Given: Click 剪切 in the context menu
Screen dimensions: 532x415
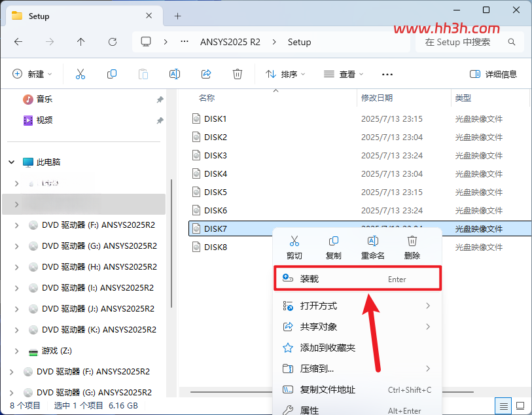Looking at the screenshot, I should point(294,247).
